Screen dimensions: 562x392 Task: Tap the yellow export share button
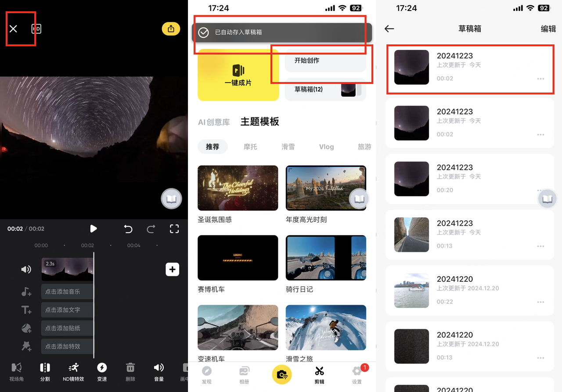coord(171,29)
